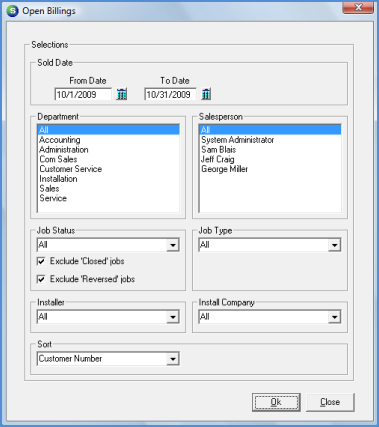Select All in the Department list
379x427 pixels.
[109, 130]
